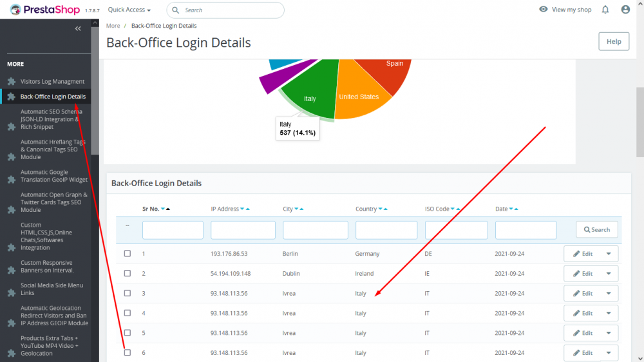
Task: Check the box for row 6
Action: 128,352
